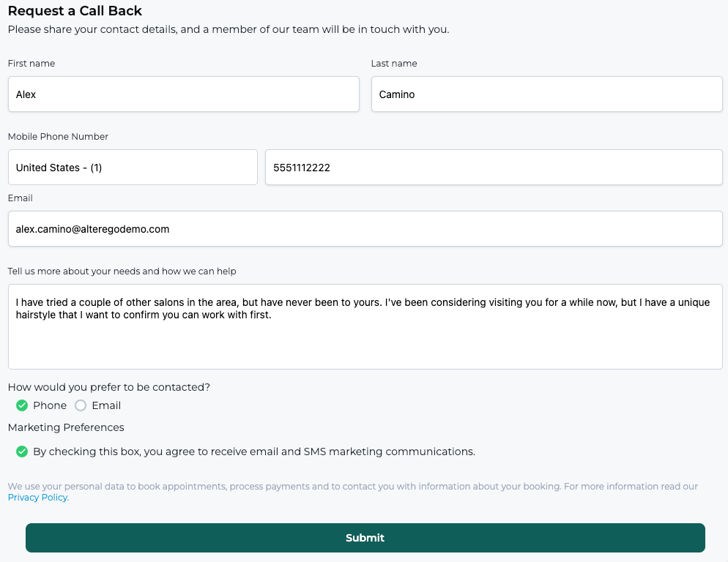
Task: Click the green checkmark icon beside Phone
Action: click(x=22, y=405)
